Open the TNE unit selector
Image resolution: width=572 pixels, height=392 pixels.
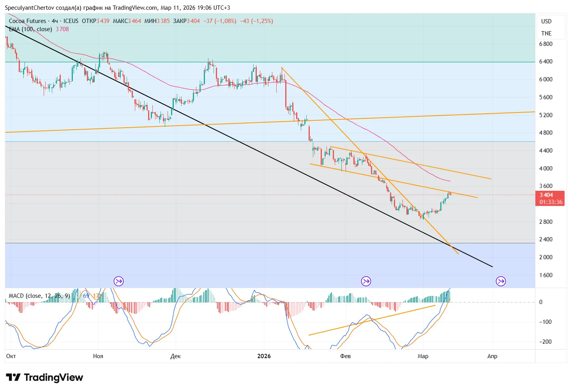point(546,33)
